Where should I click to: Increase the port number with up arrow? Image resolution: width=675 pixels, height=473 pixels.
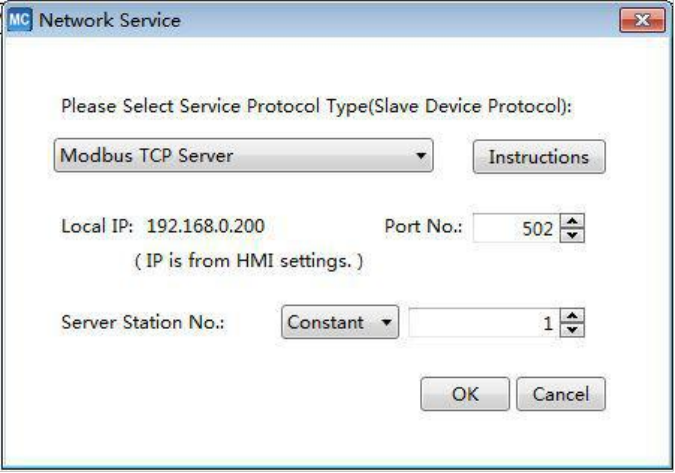point(574,222)
